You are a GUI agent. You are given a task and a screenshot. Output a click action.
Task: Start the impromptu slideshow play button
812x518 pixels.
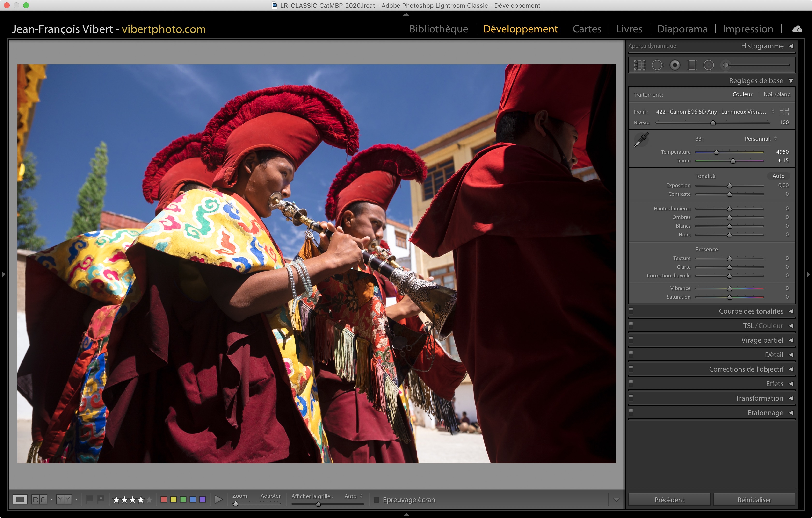point(218,499)
